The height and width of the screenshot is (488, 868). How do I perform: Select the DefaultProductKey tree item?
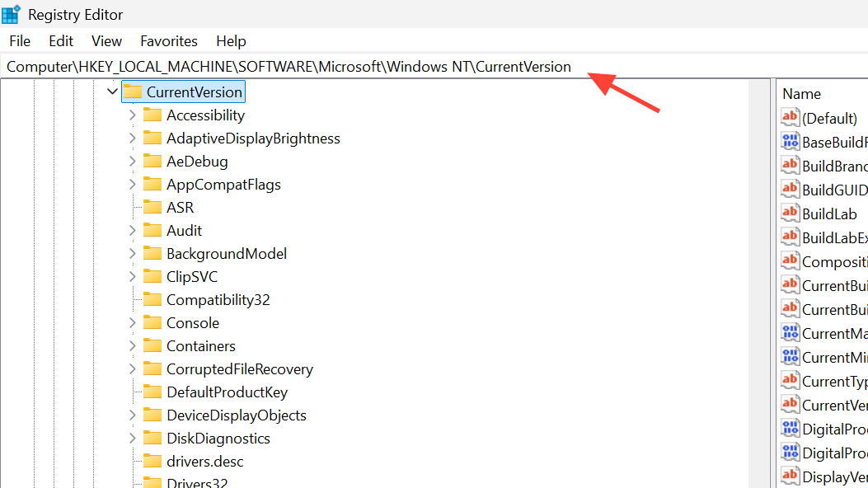(227, 392)
